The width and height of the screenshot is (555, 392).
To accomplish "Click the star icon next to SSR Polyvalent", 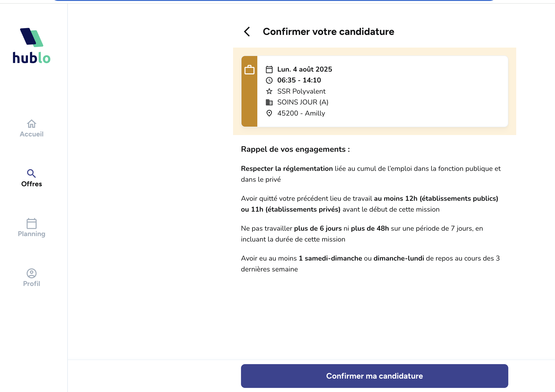I will click(270, 91).
